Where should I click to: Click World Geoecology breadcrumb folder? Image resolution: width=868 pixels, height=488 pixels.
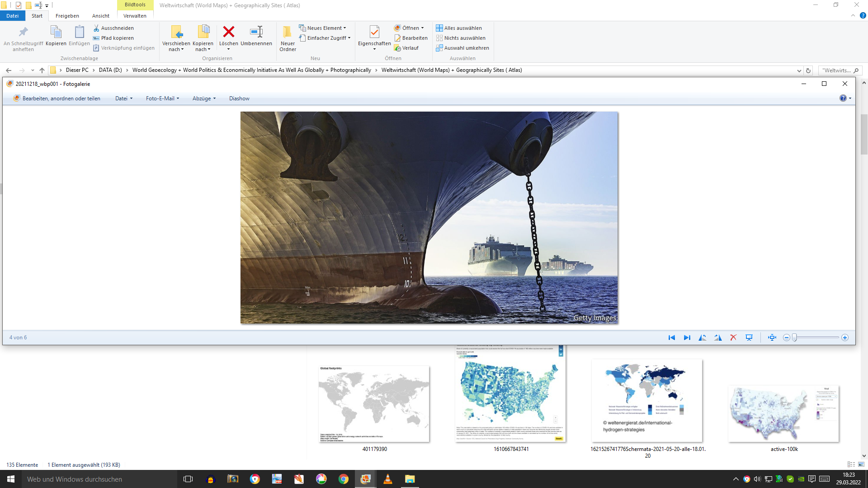click(252, 70)
